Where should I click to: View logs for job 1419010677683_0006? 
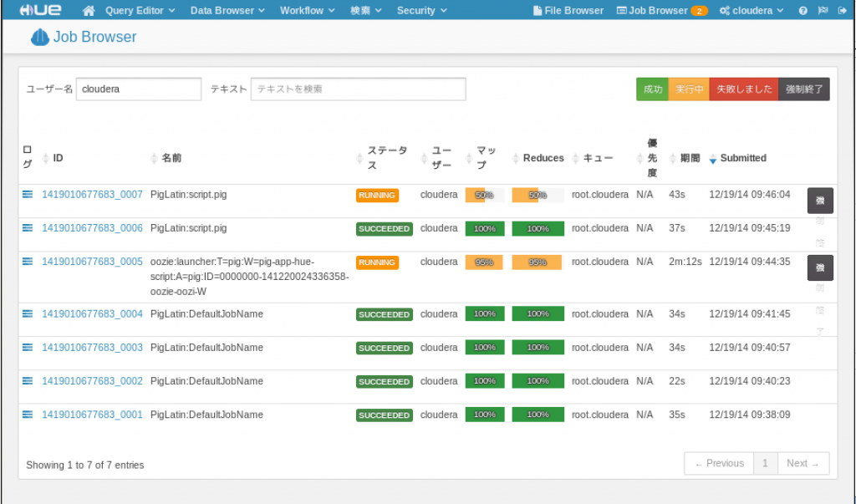click(28, 227)
